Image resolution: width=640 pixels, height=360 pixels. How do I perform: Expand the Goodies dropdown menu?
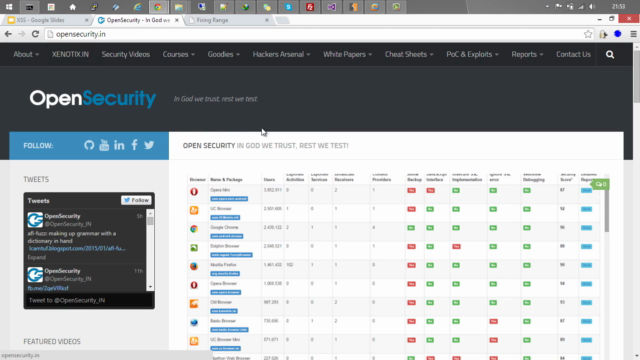223,54
